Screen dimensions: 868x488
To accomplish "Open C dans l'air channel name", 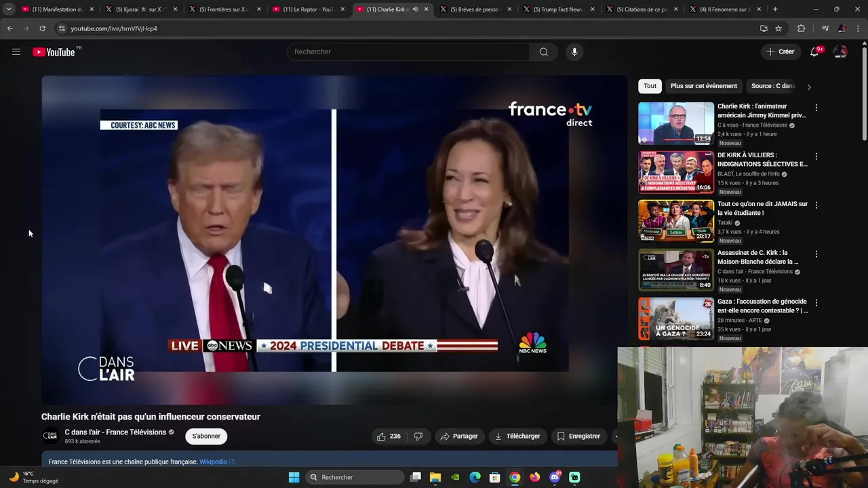I will click(x=115, y=432).
